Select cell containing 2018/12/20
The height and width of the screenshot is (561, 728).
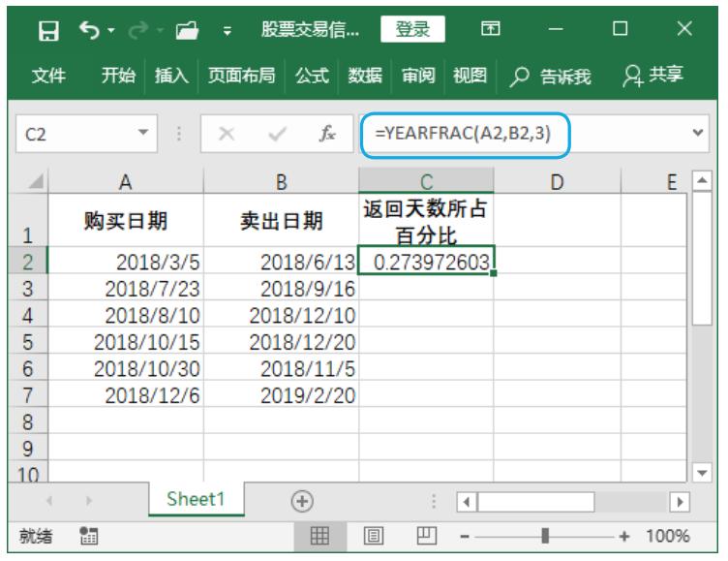(282, 342)
